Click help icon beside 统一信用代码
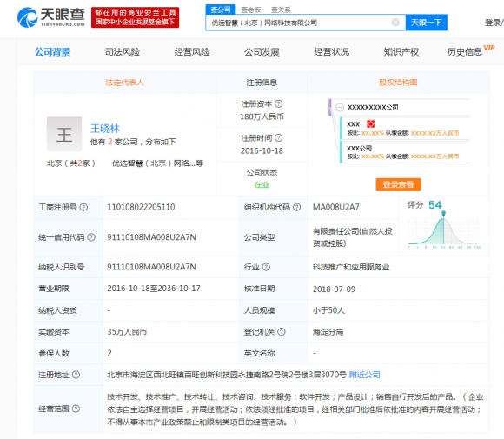 click(91, 237)
